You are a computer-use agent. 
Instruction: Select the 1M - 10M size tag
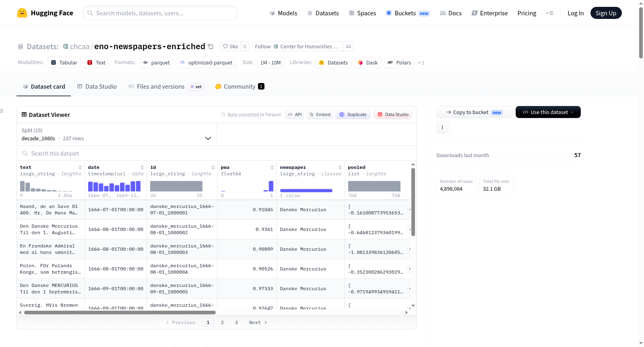pos(270,62)
